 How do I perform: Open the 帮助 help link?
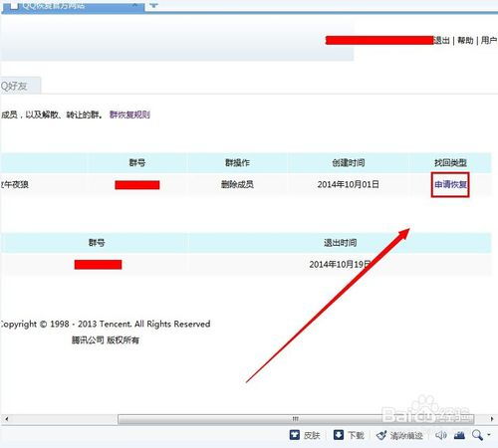pyautogui.click(x=465, y=41)
